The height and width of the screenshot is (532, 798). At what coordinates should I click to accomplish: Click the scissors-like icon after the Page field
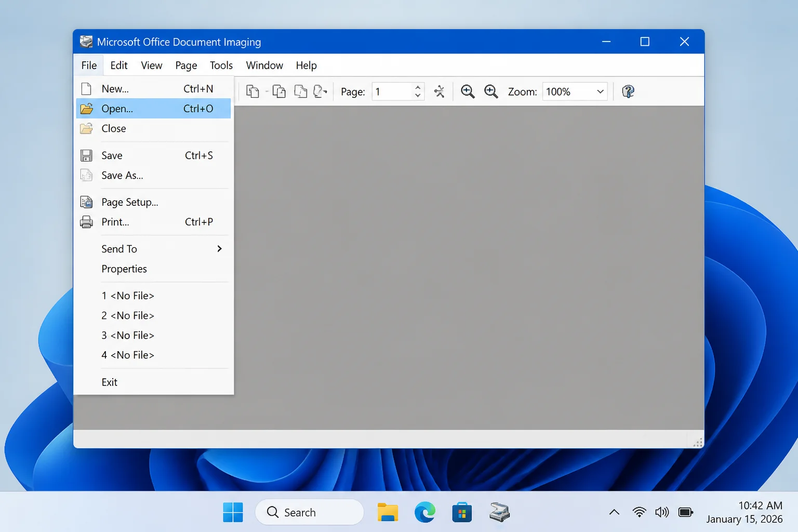pos(439,91)
